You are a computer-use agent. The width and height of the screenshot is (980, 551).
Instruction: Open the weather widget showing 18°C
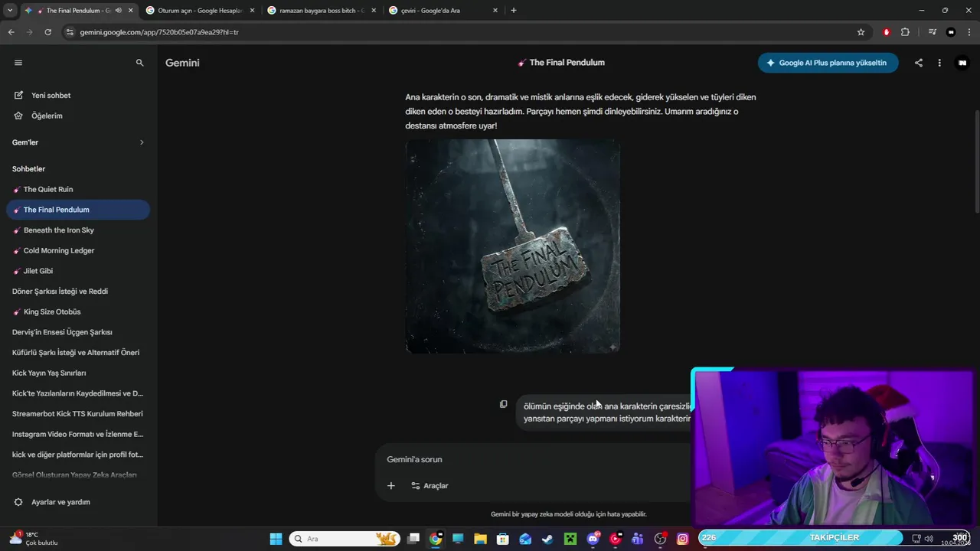tap(32, 539)
